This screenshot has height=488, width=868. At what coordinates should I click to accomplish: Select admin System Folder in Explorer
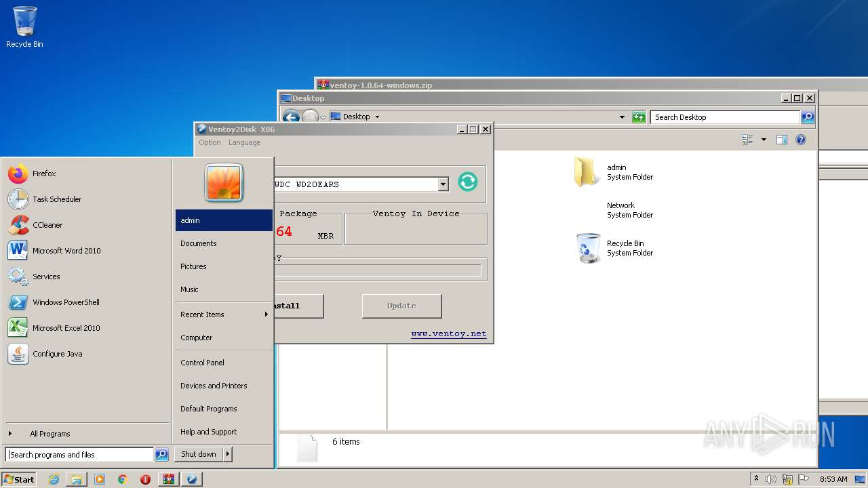(x=614, y=172)
